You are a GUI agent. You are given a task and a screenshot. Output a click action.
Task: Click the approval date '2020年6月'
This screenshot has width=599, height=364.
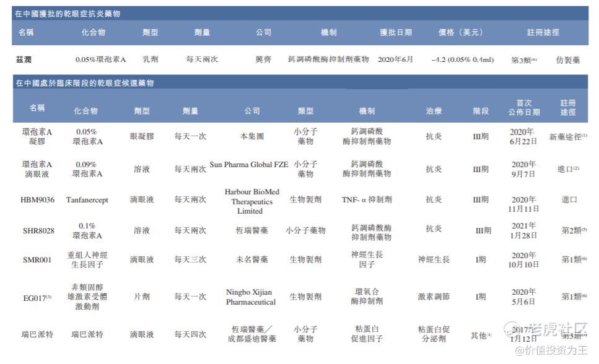tap(395, 59)
